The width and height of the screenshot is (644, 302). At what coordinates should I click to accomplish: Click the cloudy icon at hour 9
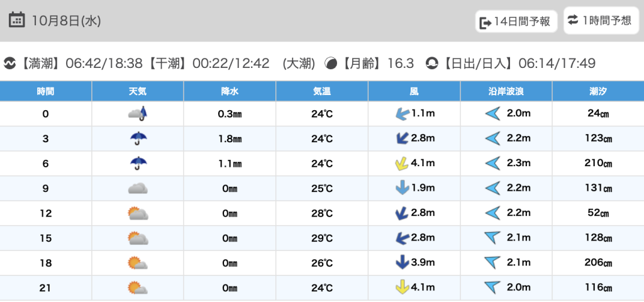coord(138,188)
